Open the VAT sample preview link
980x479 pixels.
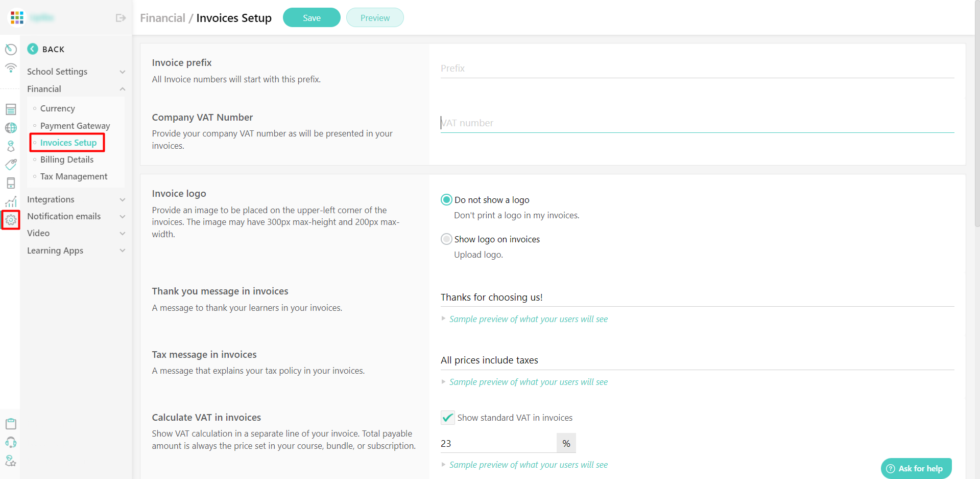click(x=528, y=465)
